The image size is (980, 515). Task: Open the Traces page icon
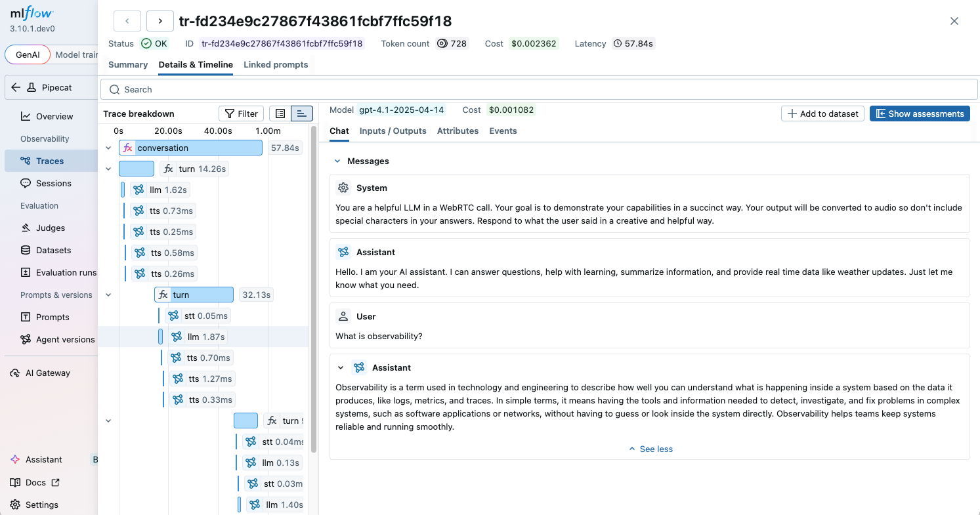(26, 161)
